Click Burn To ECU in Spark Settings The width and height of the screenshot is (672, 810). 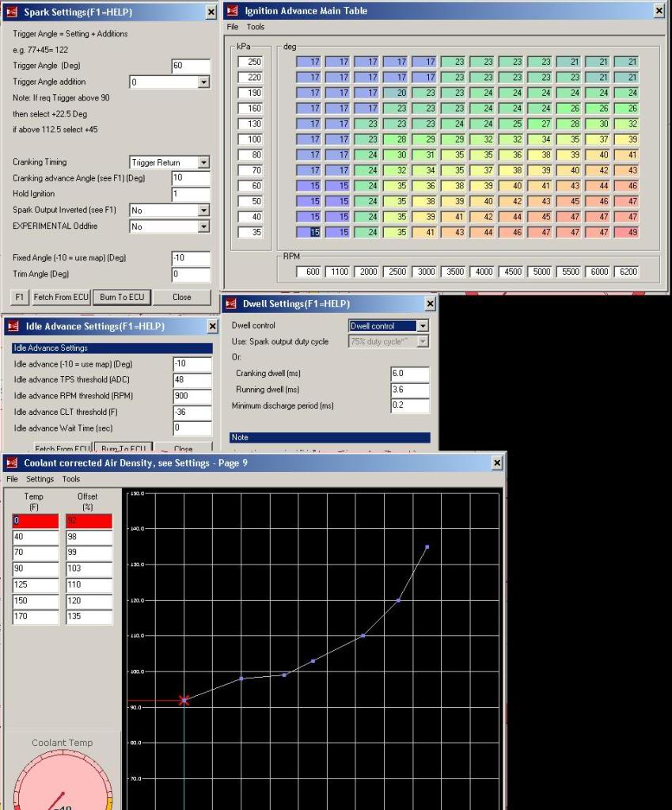(x=118, y=297)
